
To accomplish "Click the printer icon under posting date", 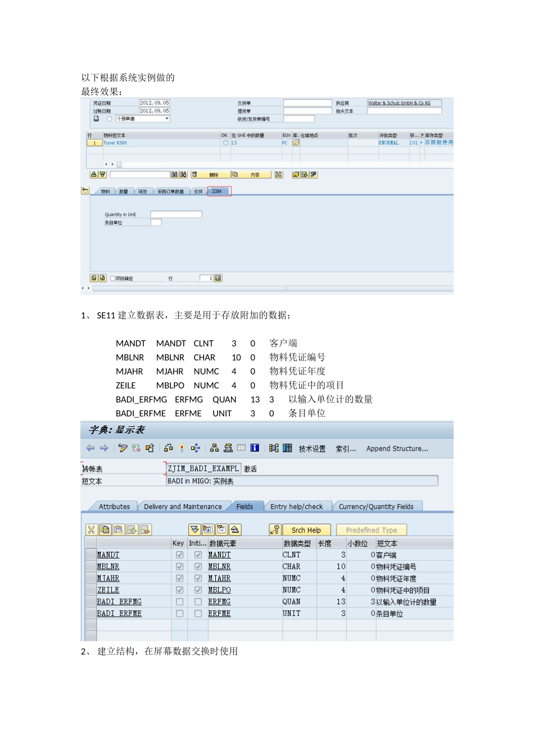I will pyautogui.click(x=96, y=119).
